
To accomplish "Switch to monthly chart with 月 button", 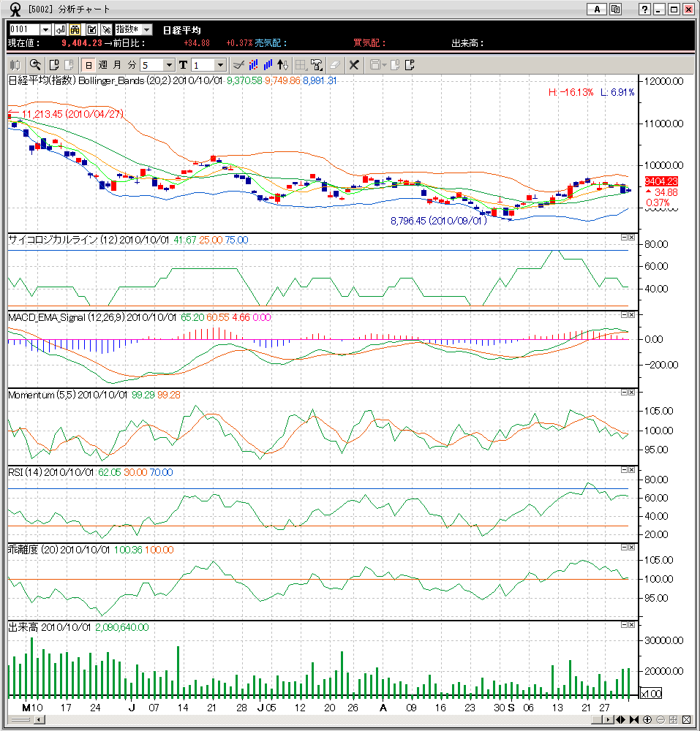I will [117, 65].
